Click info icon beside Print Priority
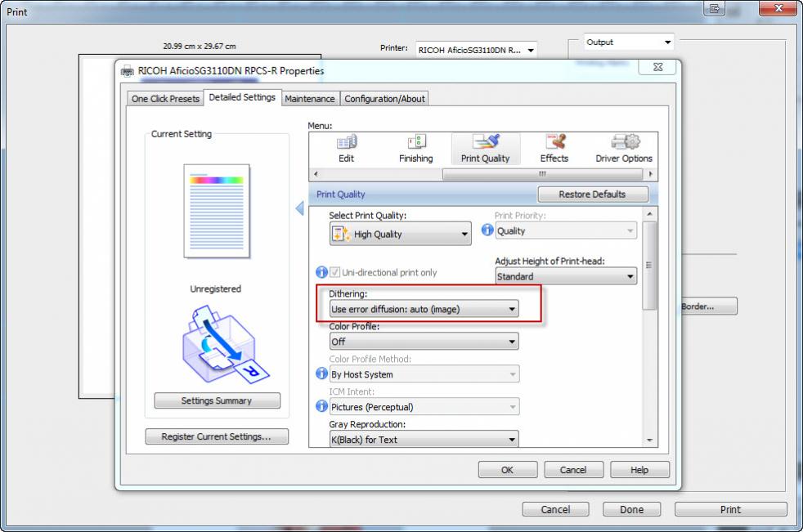 pyautogui.click(x=487, y=230)
